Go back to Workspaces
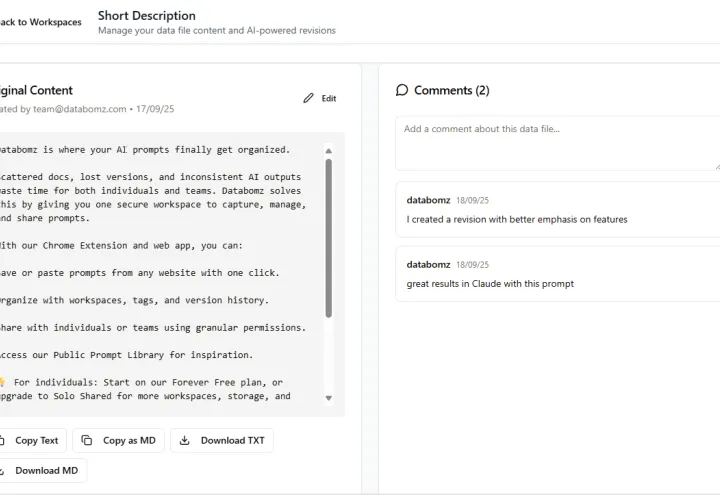Viewport: 720px width, 495px height. (x=40, y=22)
